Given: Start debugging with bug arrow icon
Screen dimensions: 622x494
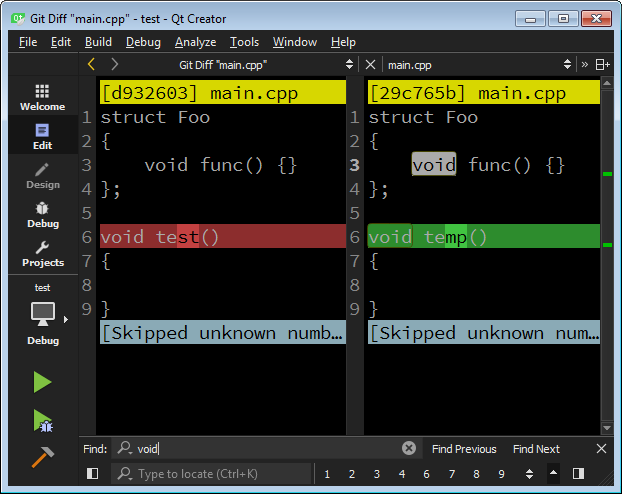Looking at the screenshot, I should point(42,421).
